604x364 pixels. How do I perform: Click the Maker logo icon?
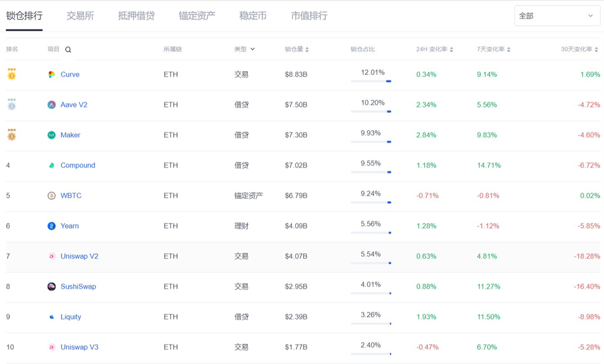coord(51,135)
